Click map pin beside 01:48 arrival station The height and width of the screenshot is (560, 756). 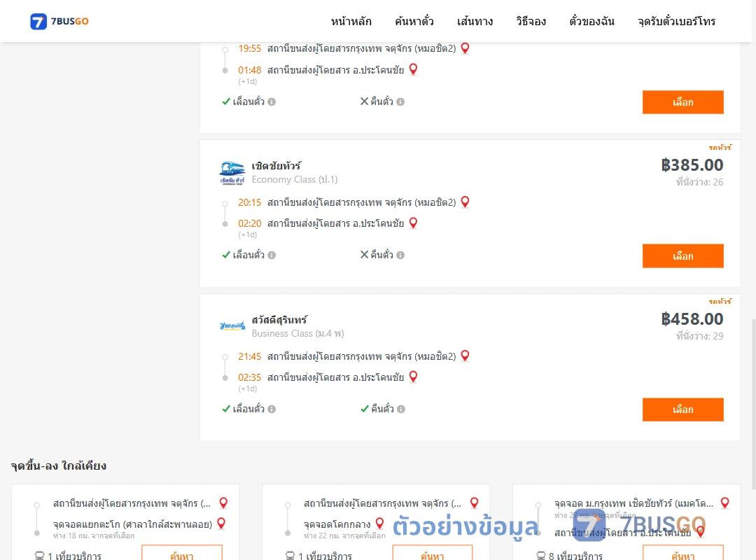[413, 69]
